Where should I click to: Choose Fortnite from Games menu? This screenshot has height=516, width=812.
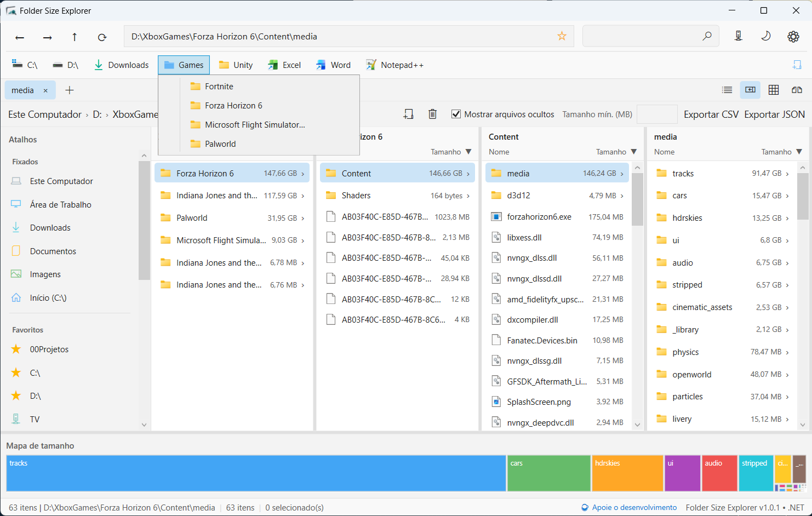pos(259,87)
